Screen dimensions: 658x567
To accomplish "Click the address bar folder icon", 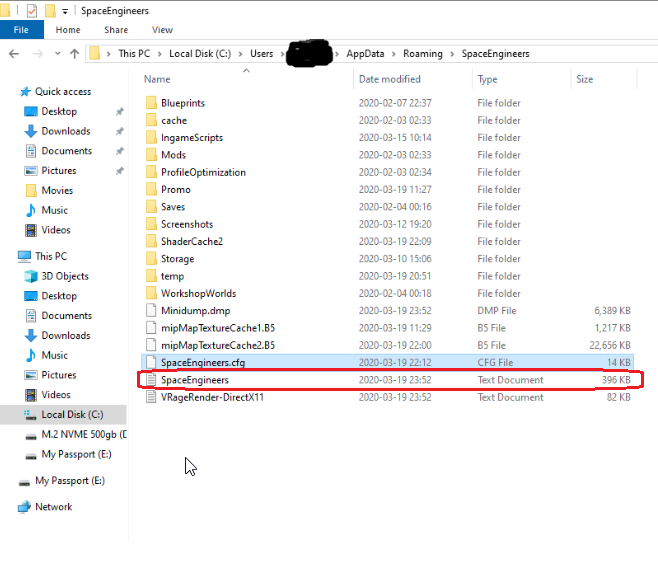I will pyautogui.click(x=95, y=53).
